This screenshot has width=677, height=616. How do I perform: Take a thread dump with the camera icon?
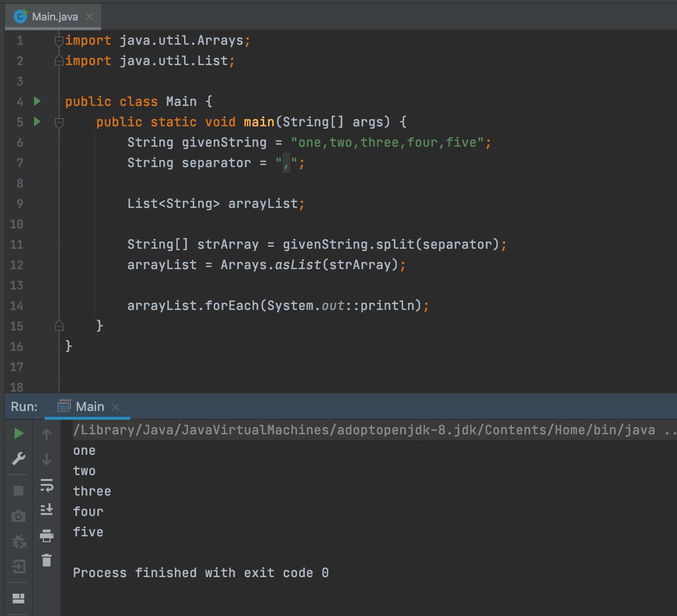click(x=18, y=516)
